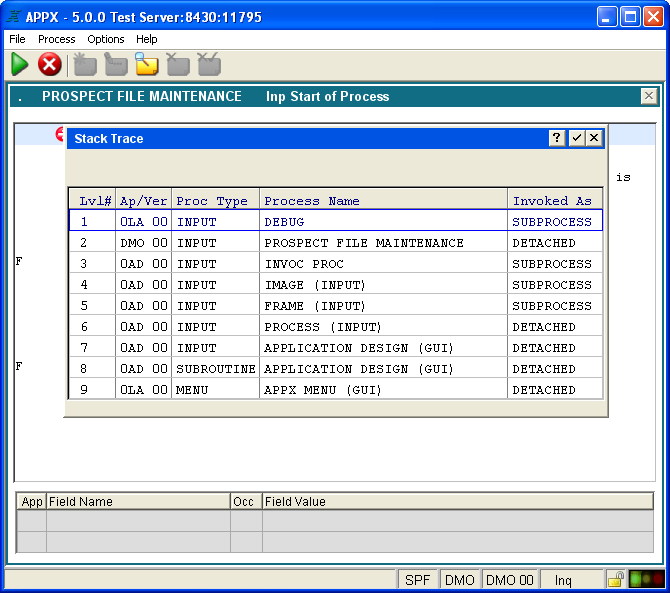Click the padlock icon in status bar

coord(616,579)
